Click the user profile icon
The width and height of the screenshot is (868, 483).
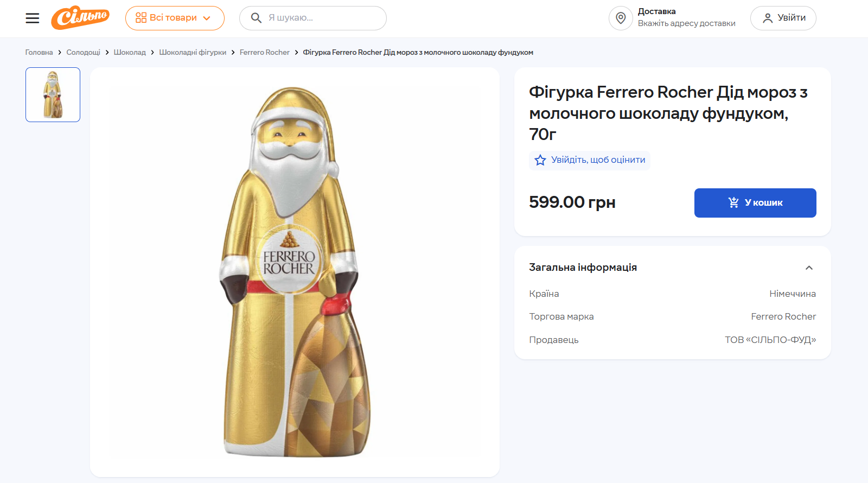pos(768,18)
